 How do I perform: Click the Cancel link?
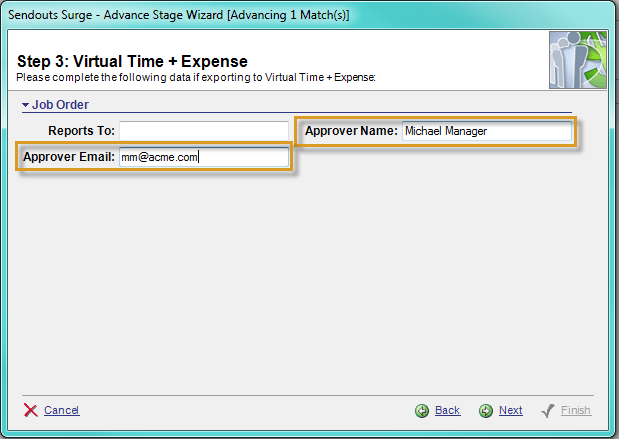[x=62, y=410]
